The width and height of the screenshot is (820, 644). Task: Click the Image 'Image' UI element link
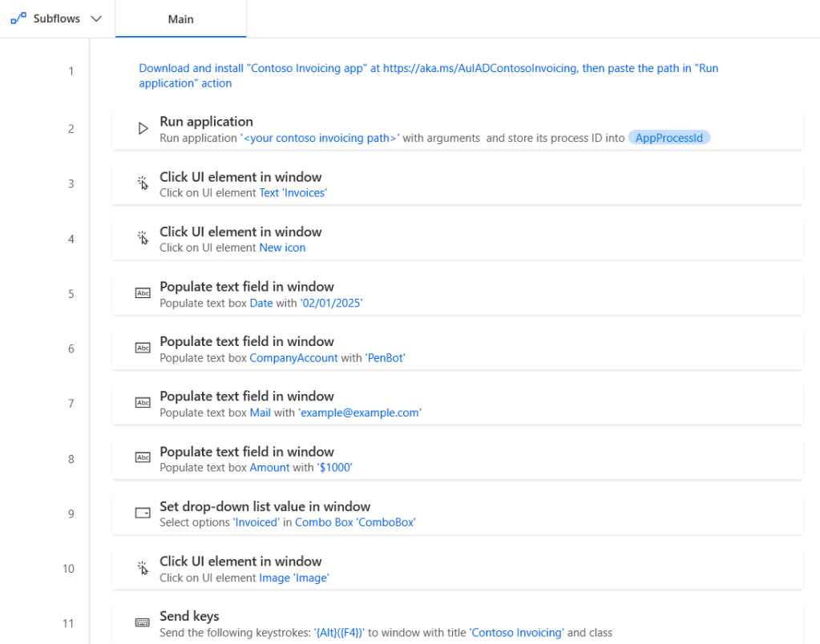[x=294, y=578]
